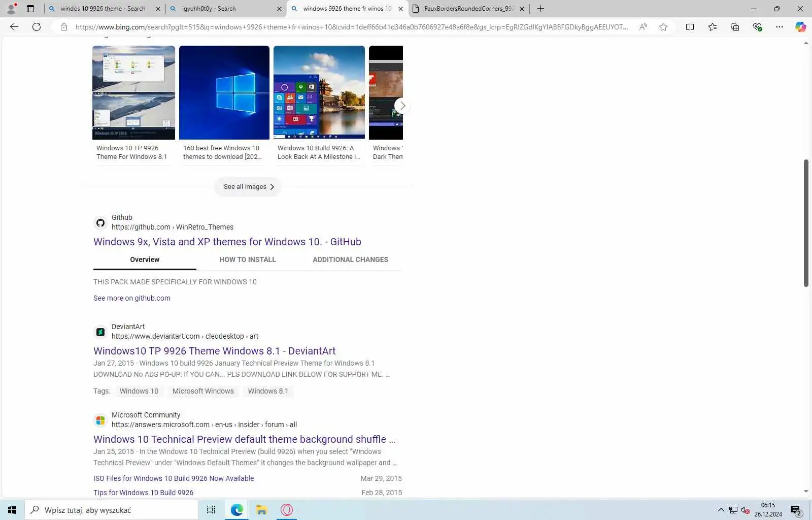This screenshot has width=812, height=520.
Task: Click the address bar URL field
Action: click(351, 27)
